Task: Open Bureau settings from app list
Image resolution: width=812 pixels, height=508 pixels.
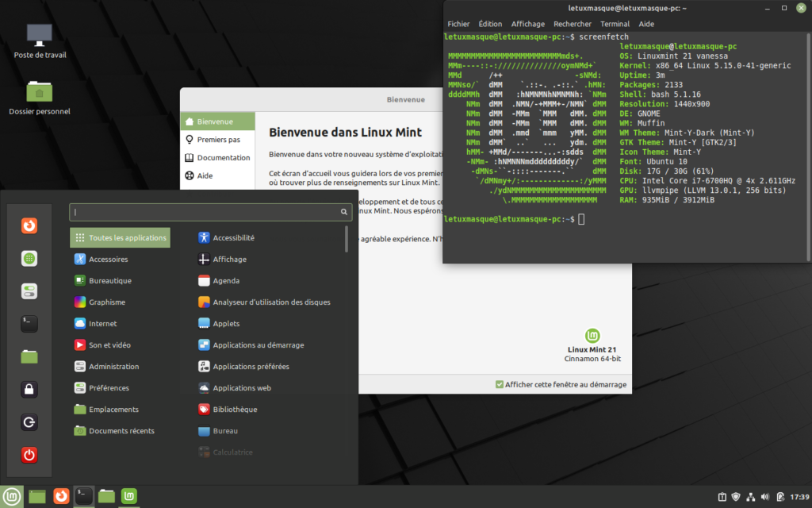Action: pos(218,431)
